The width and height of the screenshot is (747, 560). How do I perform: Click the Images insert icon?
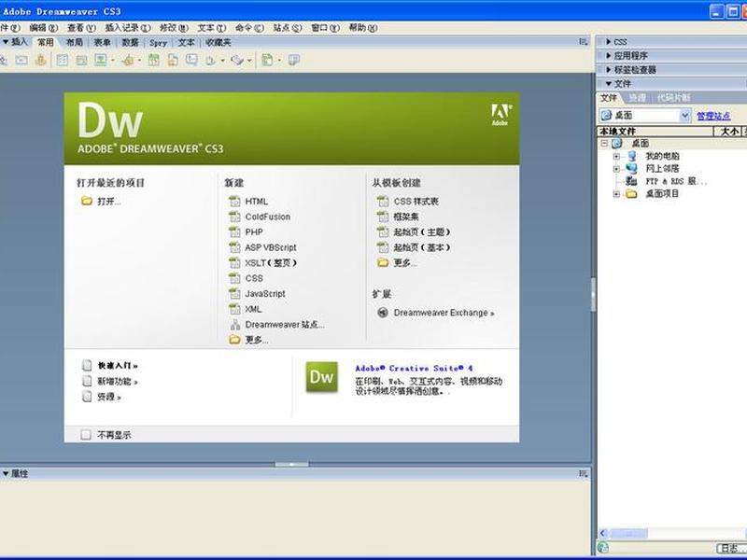pyautogui.click(x=101, y=60)
